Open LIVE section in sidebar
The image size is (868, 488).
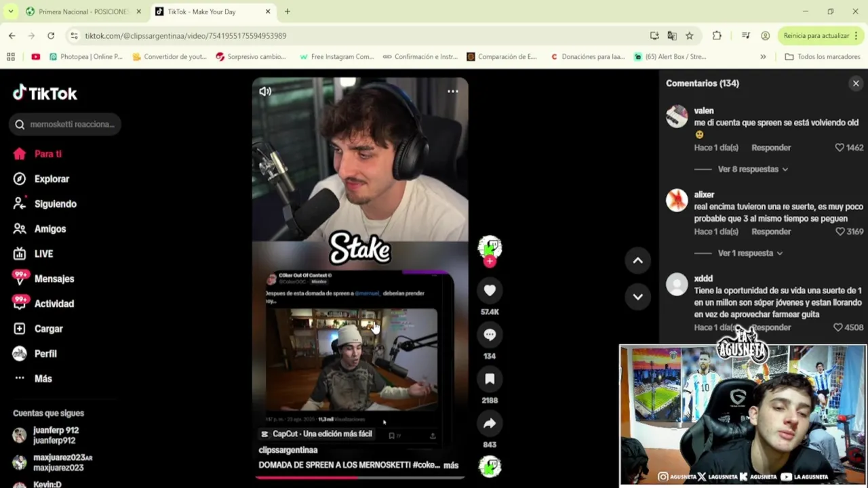pos(34,253)
